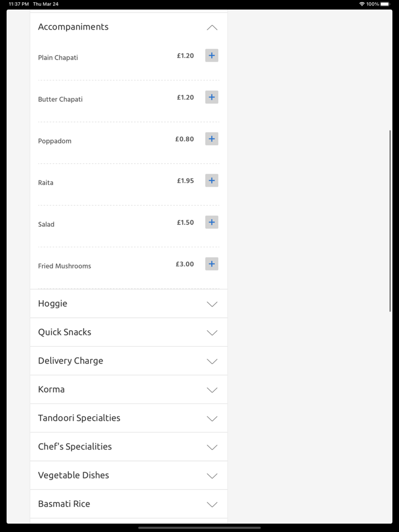
Task: Click the vertical page scrollbar
Action: tap(390, 220)
